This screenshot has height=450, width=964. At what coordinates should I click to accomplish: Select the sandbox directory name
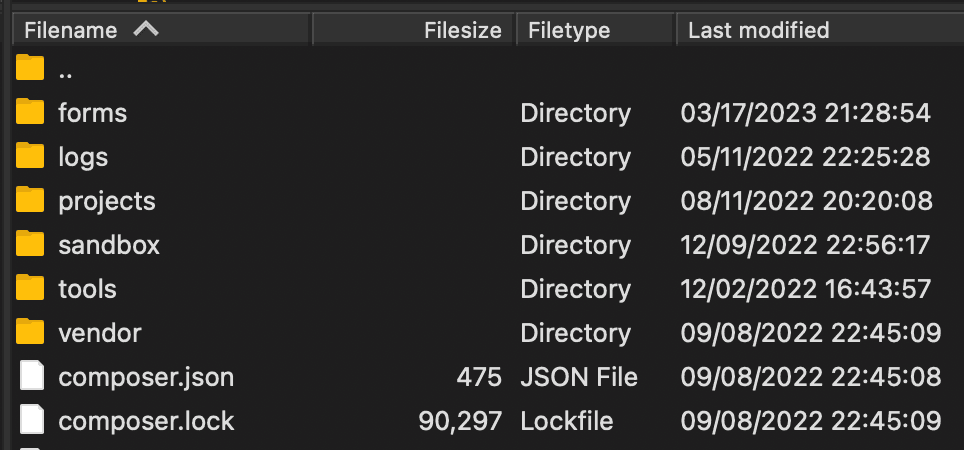point(109,244)
